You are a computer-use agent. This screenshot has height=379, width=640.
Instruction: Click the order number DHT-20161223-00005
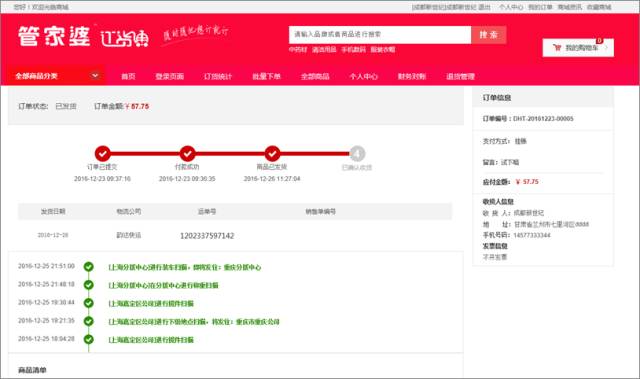tap(543, 118)
